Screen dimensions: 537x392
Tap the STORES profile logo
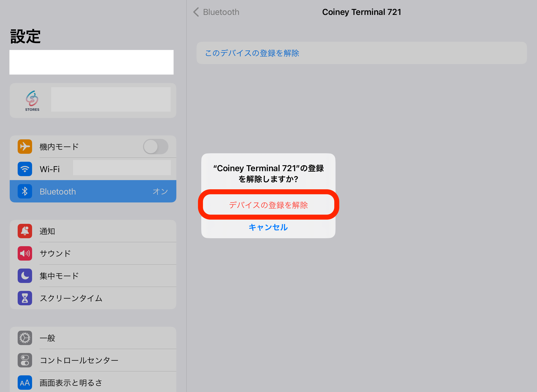click(32, 101)
